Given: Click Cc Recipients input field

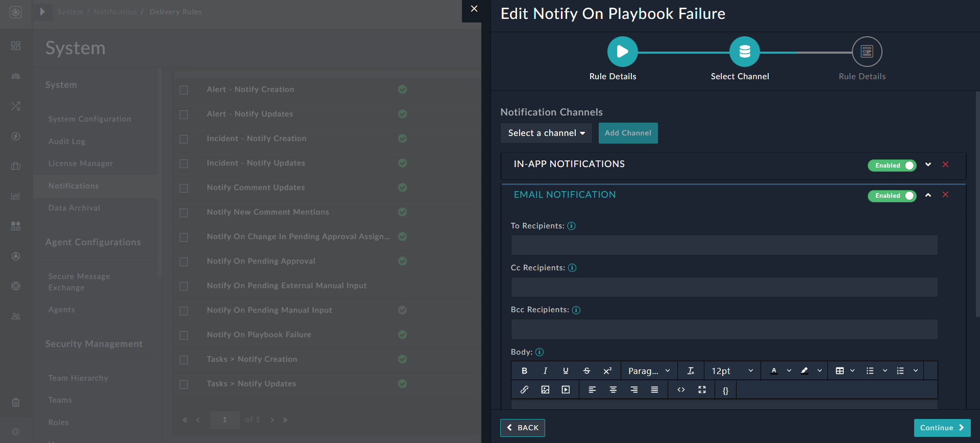Looking at the screenshot, I should coord(724,287).
